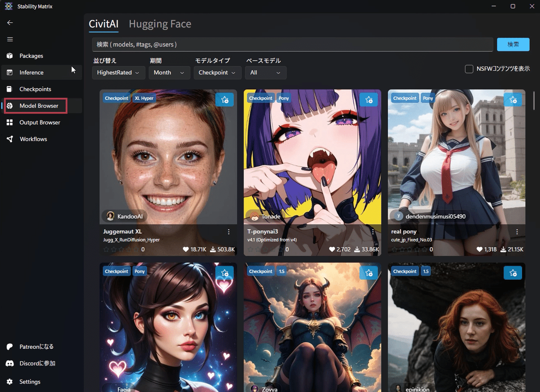Open the ベースモデル All dropdown
Screen dimensions: 540x392
click(265, 72)
